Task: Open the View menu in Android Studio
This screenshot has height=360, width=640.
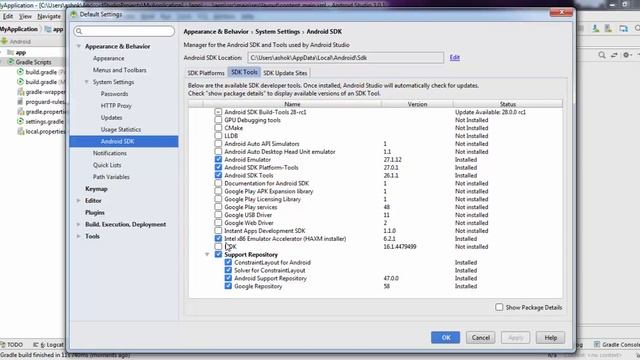Action: pos(25,16)
